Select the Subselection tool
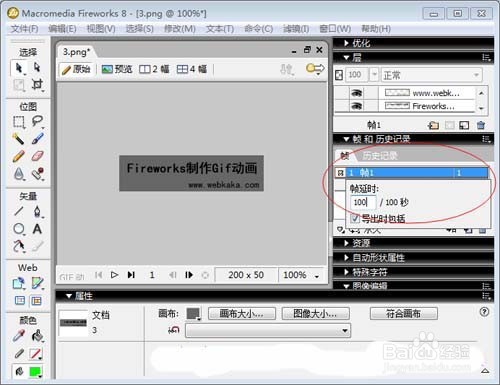The width and height of the screenshot is (500, 385). [x=37, y=67]
